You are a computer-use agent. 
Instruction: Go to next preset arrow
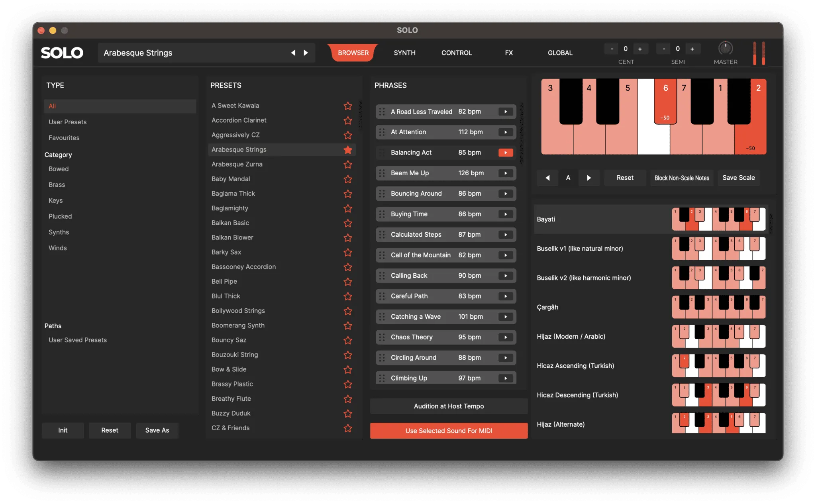tap(306, 53)
